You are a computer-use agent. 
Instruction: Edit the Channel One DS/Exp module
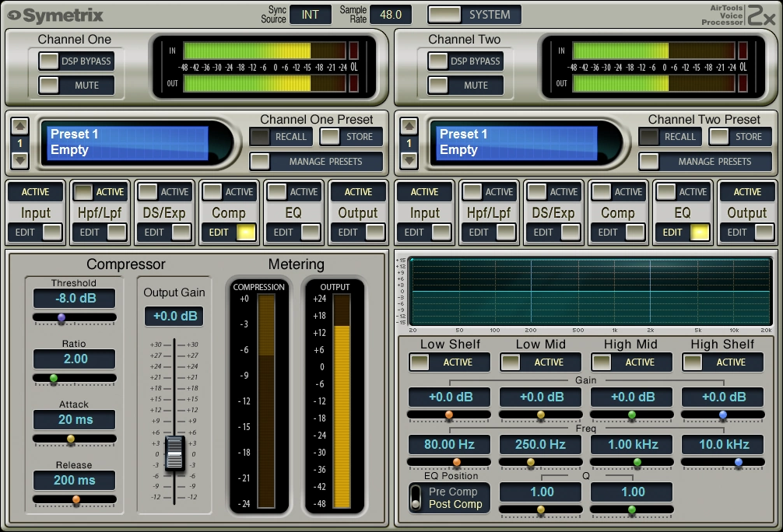coord(164,233)
